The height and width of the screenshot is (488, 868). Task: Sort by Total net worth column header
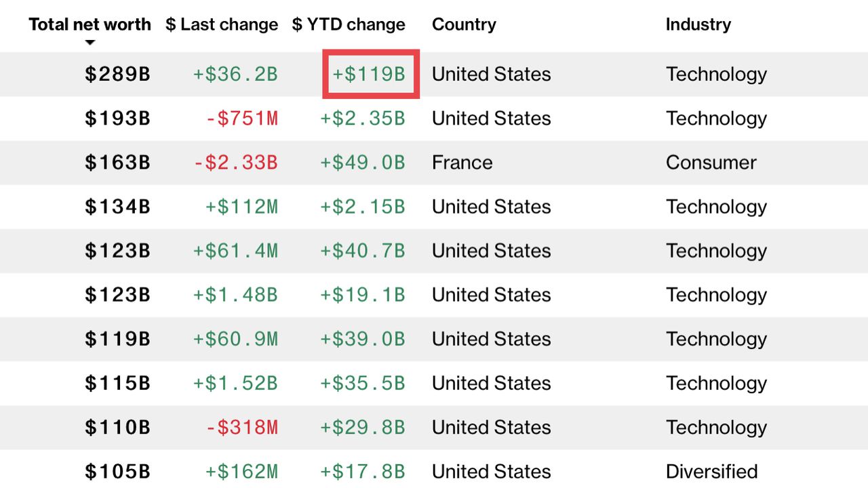pos(90,24)
